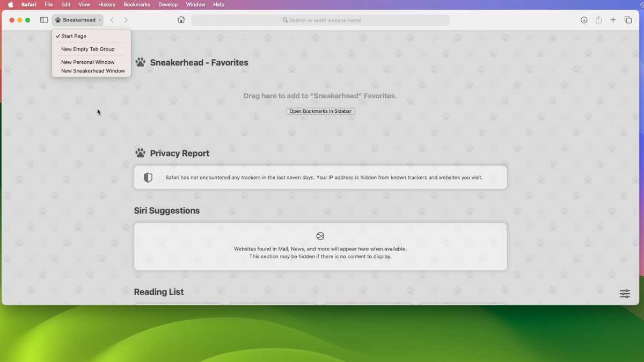Image resolution: width=644 pixels, height=362 pixels.
Task: Open the Share icon in toolbar
Action: tap(598, 20)
